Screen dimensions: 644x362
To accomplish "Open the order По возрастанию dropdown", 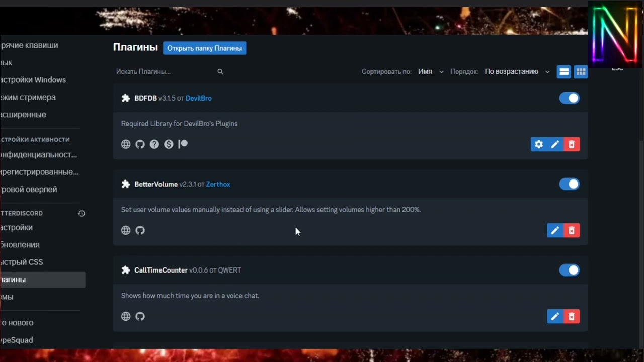I will pos(517,72).
